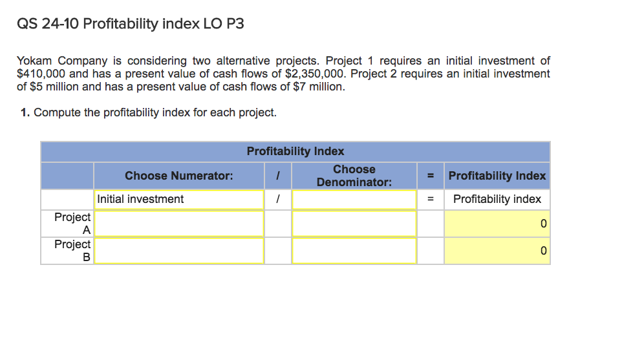Click Project A numerator input field

pyautogui.click(x=179, y=224)
